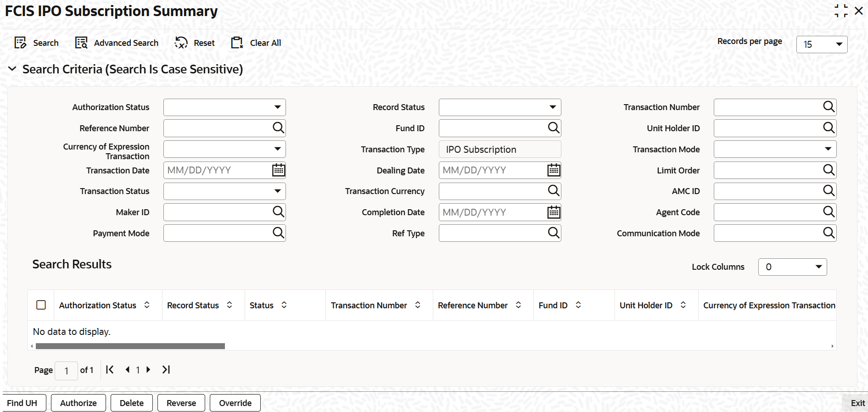Sort by Record Status column
The image size is (868, 412).
230,305
